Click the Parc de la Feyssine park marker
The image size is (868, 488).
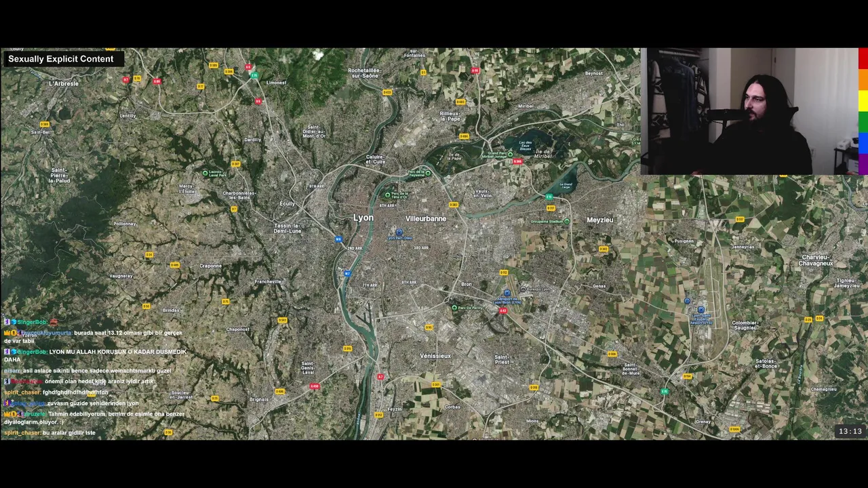pos(428,174)
